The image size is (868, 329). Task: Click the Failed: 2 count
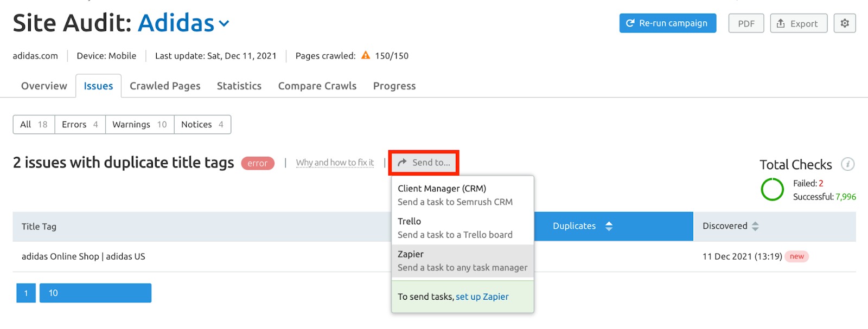808,183
